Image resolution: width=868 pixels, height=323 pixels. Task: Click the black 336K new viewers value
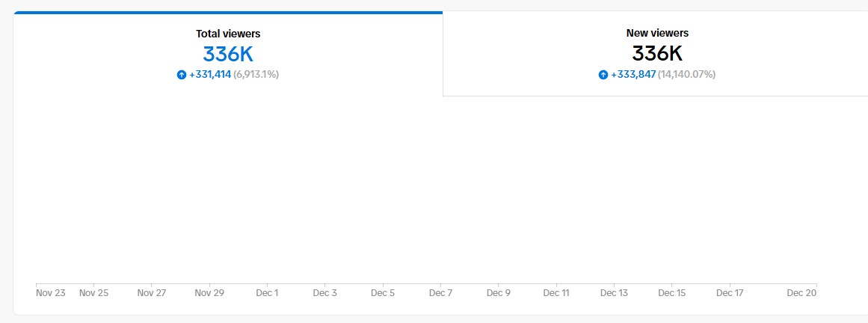pos(658,54)
